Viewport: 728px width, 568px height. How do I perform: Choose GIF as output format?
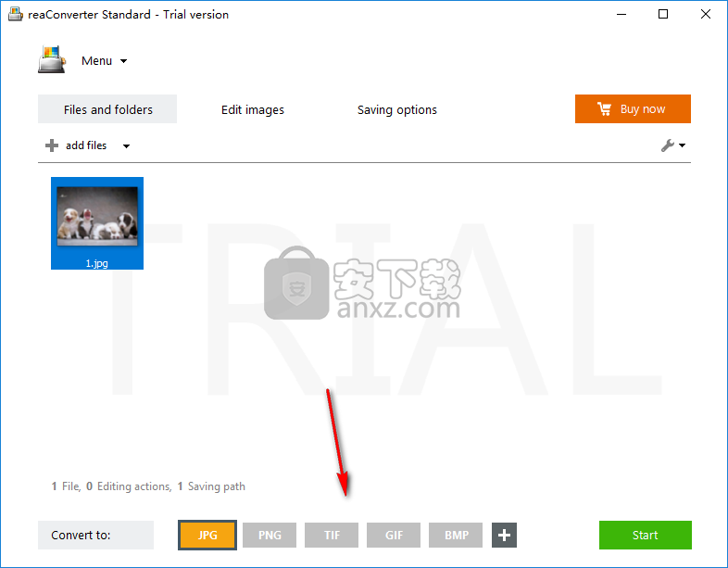pyautogui.click(x=394, y=535)
